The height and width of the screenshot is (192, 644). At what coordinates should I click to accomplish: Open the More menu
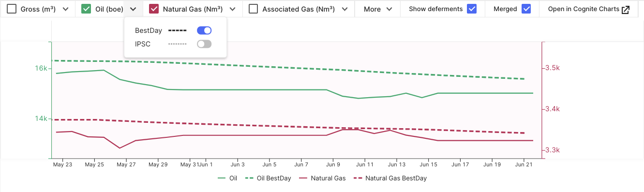[378, 9]
